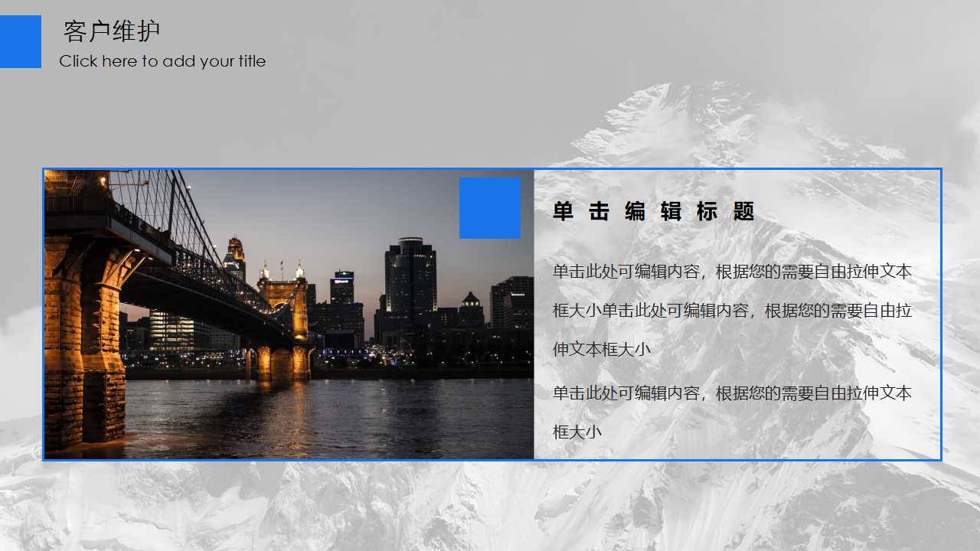
Task: Select the blue square decoration above the heading
Action: 489,207
